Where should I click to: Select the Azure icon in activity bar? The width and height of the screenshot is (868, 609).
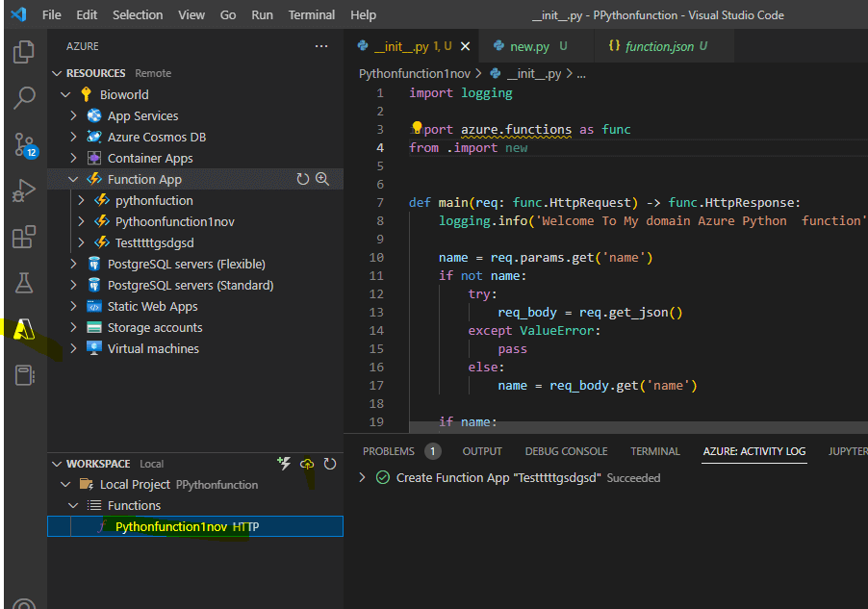(x=24, y=329)
